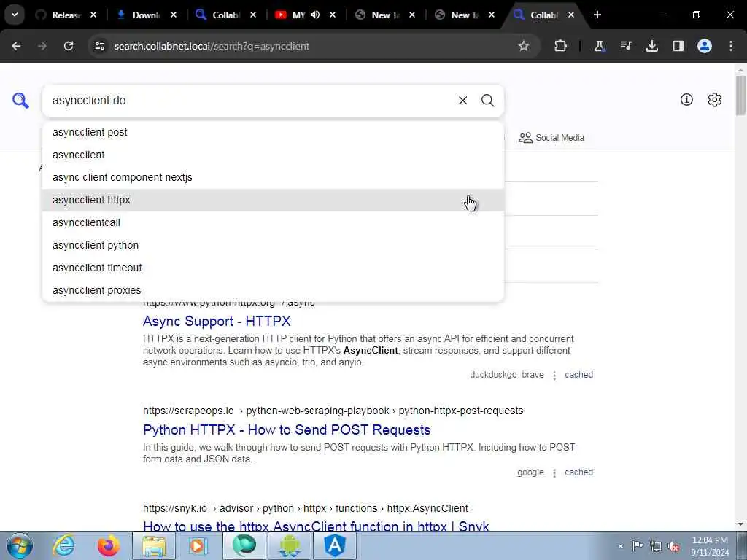
Task: Click the search input field
Action: 250,101
